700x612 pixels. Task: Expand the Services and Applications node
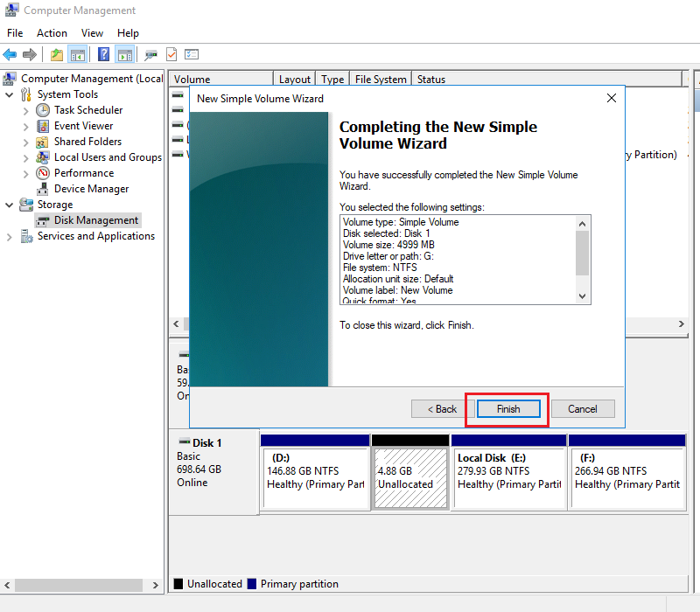point(9,235)
